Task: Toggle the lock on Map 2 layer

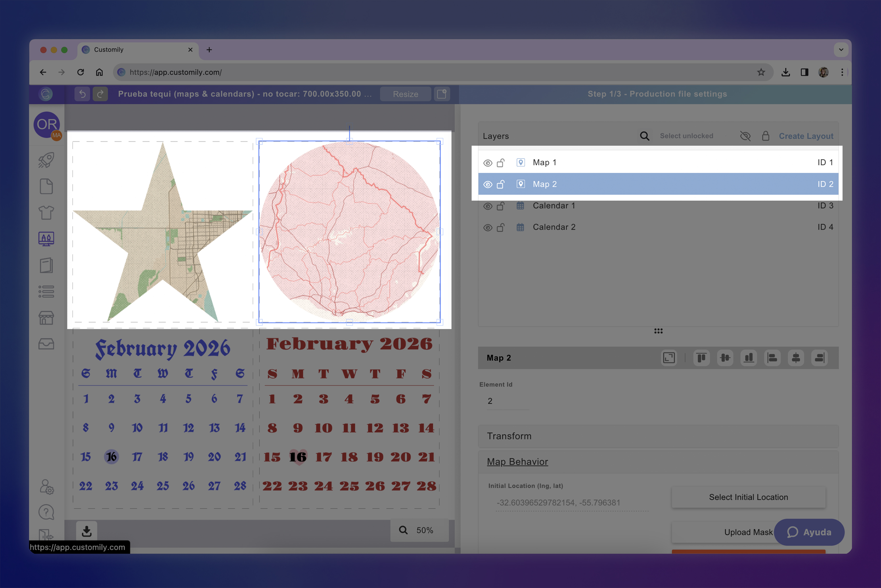Action: [501, 184]
